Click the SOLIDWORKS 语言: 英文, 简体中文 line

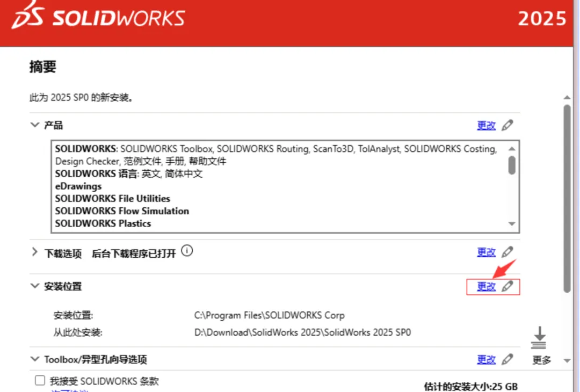click(129, 173)
